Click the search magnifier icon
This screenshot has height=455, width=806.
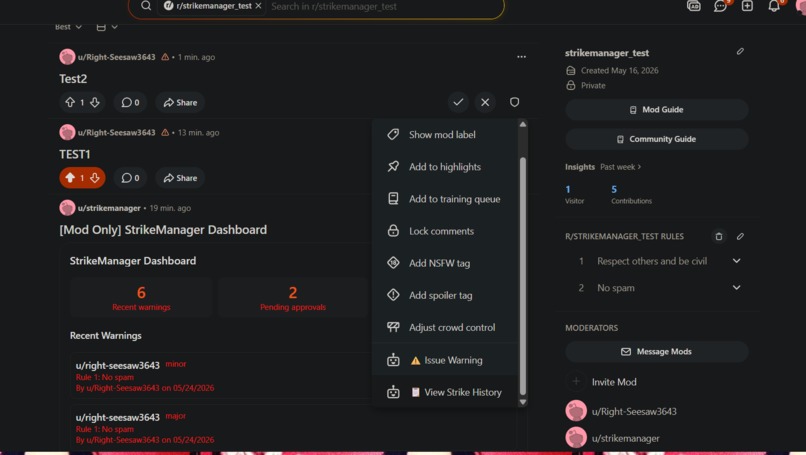(146, 6)
